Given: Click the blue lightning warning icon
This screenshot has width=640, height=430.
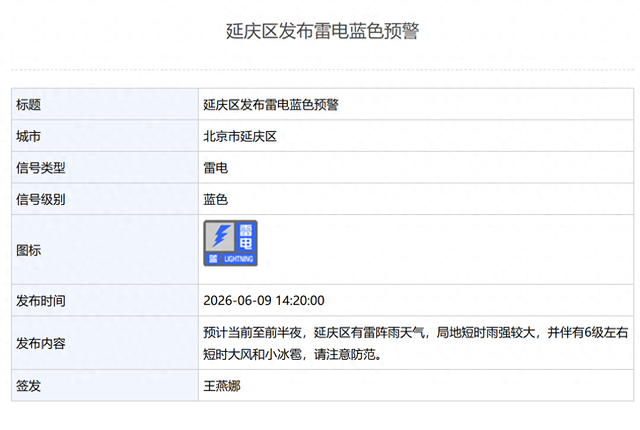Looking at the screenshot, I should [230, 243].
